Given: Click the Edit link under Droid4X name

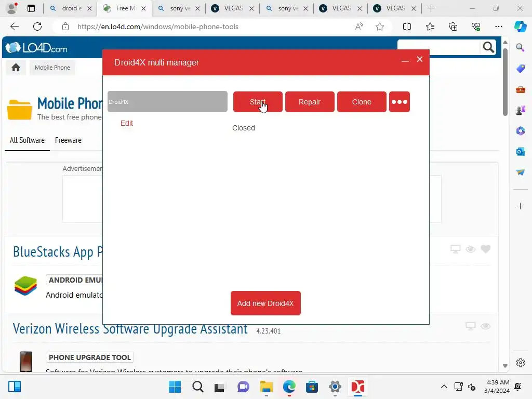Looking at the screenshot, I should coord(127,123).
